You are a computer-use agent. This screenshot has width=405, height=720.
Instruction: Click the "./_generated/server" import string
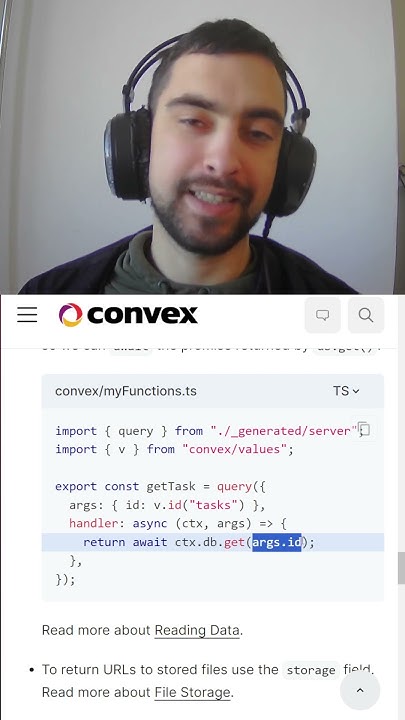pos(284,431)
